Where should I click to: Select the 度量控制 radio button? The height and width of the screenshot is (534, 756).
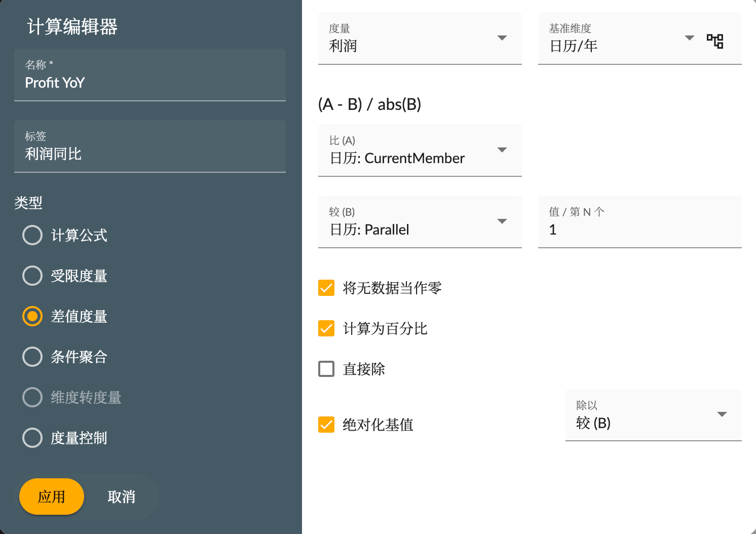pos(32,438)
